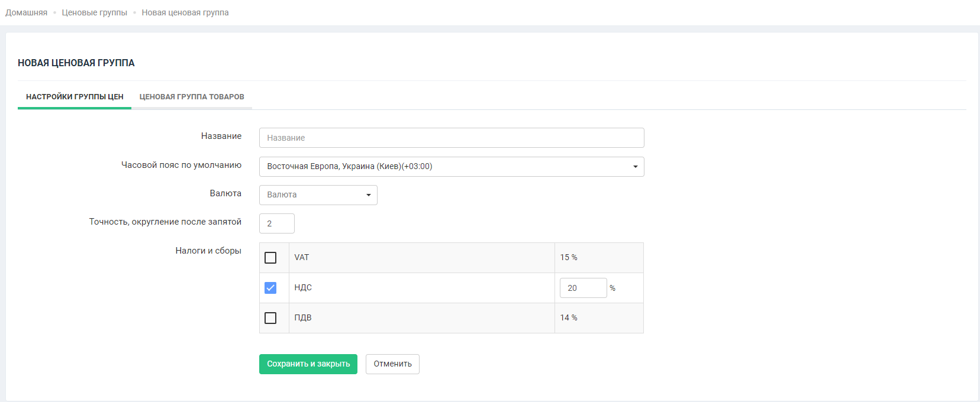Tick the ПДВ tax checkbox
The width and height of the screenshot is (980, 402).
point(270,318)
